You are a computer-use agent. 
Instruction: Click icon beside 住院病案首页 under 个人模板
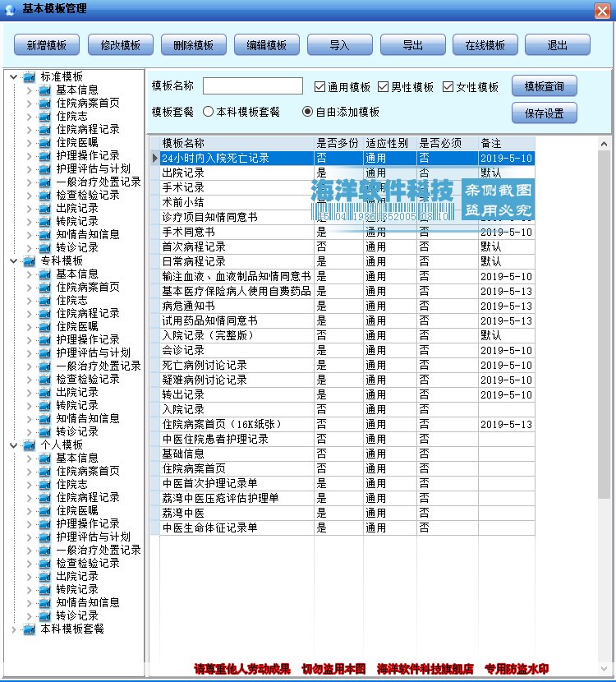45,471
